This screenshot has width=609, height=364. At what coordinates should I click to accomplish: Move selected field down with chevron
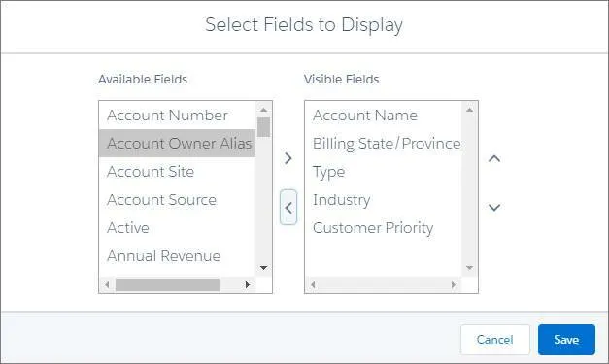click(x=494, y=207)
